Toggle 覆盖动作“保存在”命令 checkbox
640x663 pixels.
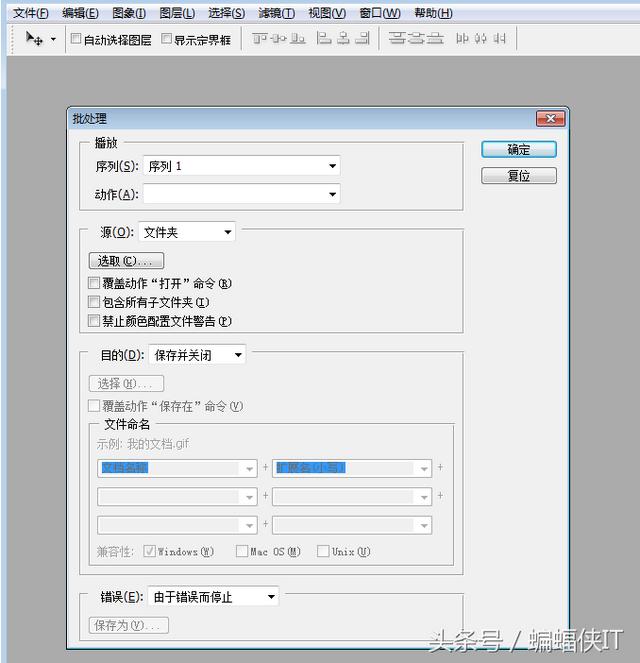click(94, 406)
